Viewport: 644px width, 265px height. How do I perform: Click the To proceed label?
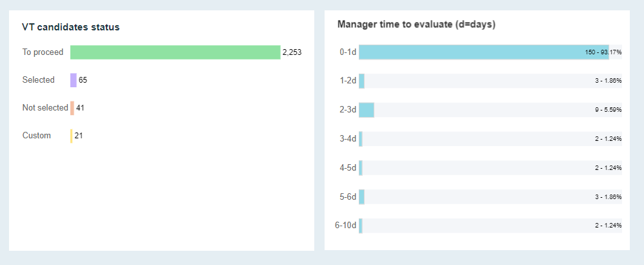pyautogui.click(x=43, y=52)
